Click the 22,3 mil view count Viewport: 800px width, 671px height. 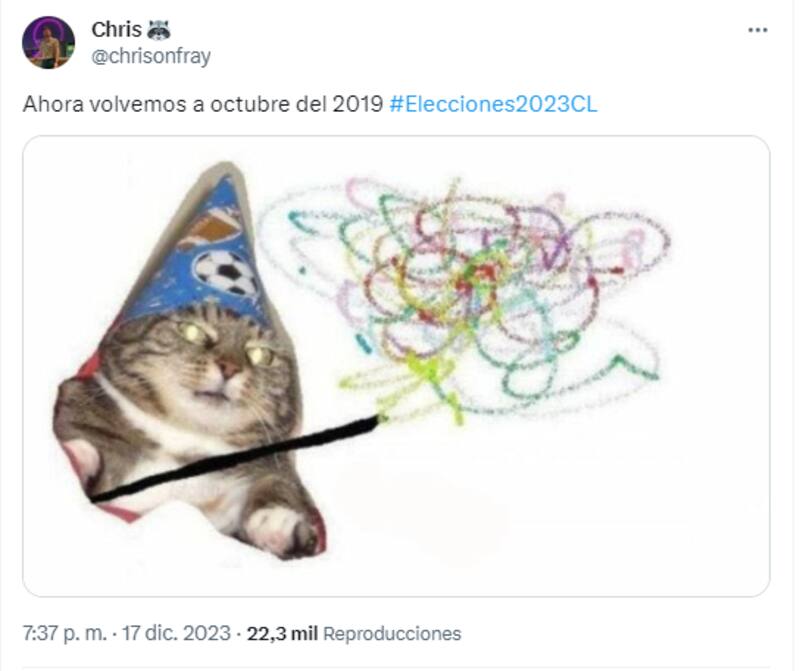click(282, 633)
